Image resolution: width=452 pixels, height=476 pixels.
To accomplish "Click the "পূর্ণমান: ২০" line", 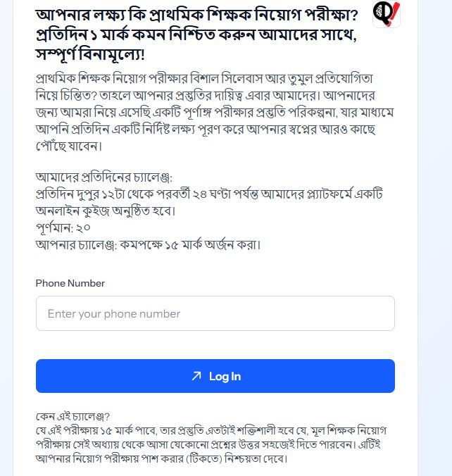I will 63,228.
